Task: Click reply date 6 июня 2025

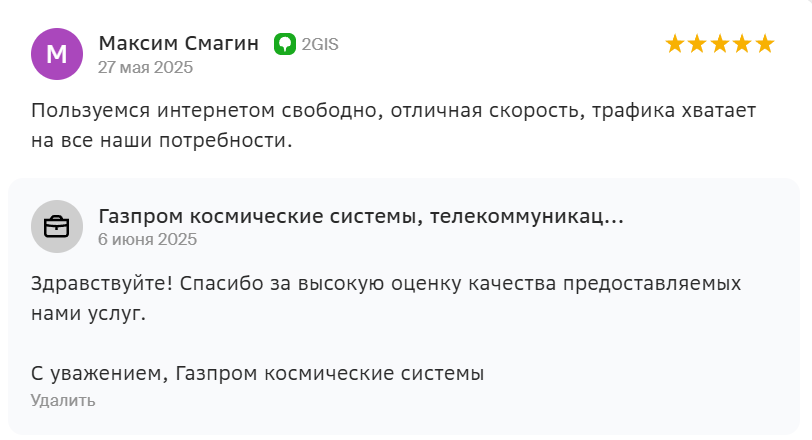Action: [x=148, y=239]
